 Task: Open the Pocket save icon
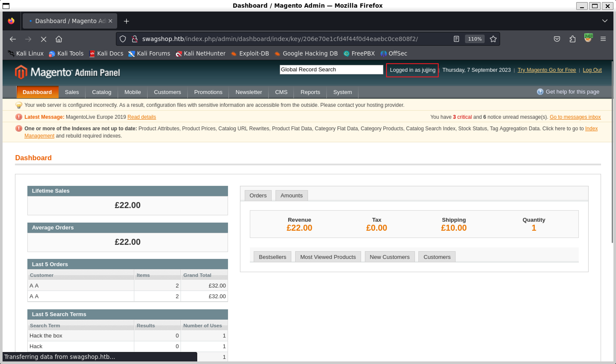(557, 39)
